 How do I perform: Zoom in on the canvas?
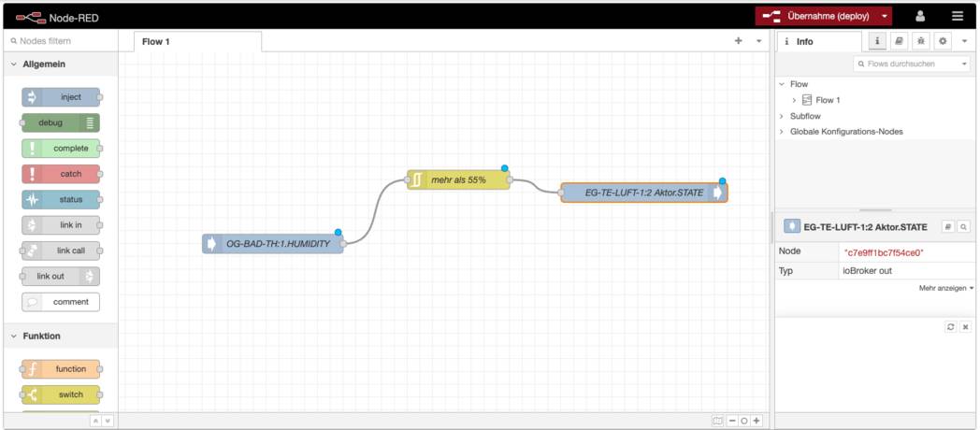(x=757, y=421)
